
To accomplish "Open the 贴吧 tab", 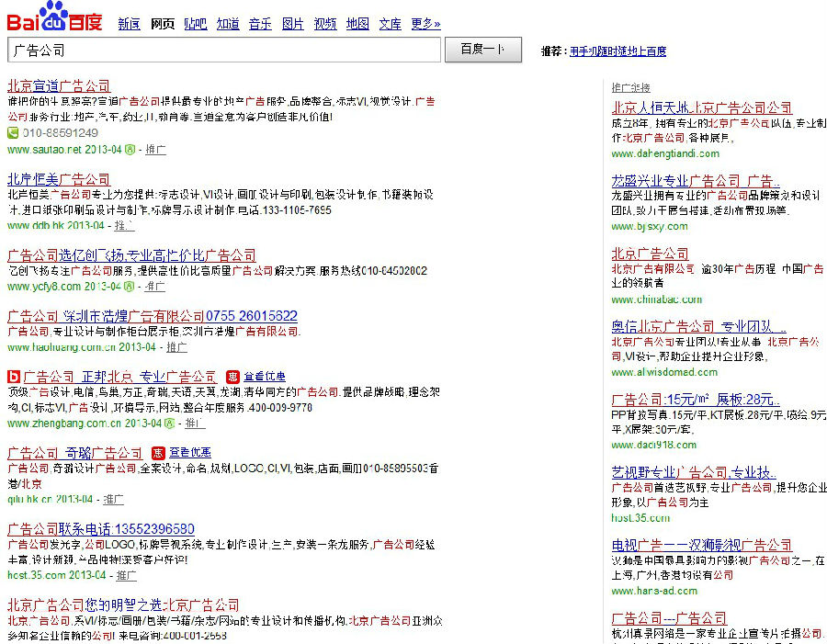I will pos(196,24).
